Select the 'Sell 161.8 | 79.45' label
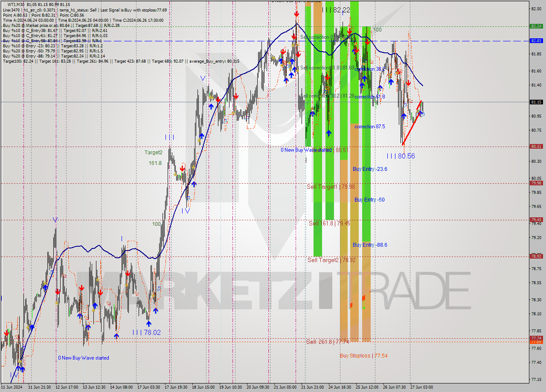546x392 pixels. (x=329, y=223)
